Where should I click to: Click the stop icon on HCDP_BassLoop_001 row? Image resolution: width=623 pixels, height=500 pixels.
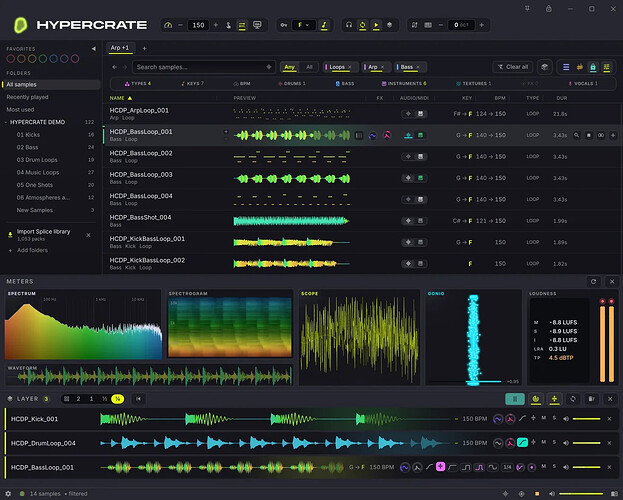[x=589, y=136]
